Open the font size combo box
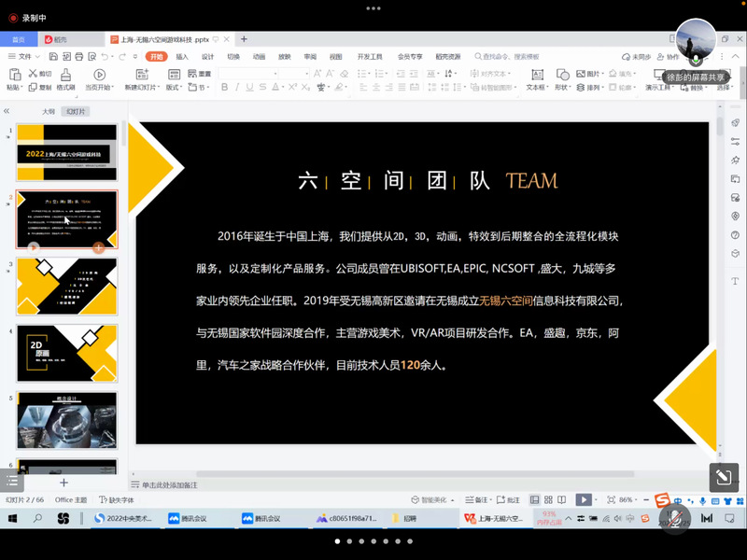 (294, 74)
